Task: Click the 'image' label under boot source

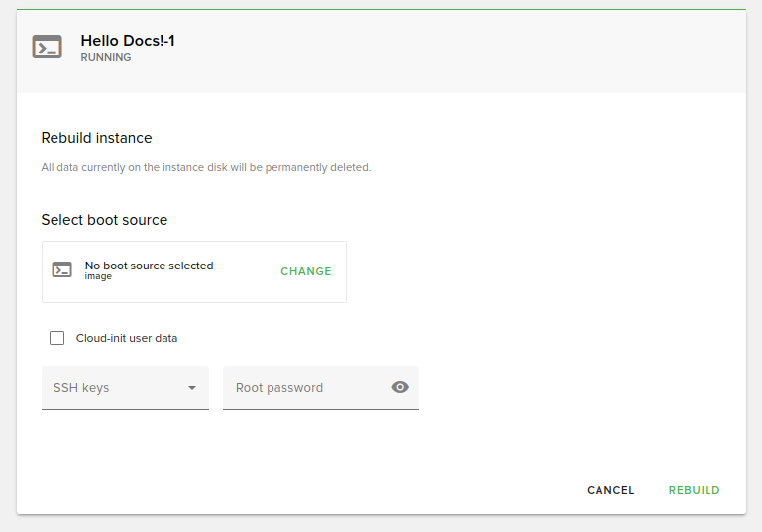Action: (98, 277)
